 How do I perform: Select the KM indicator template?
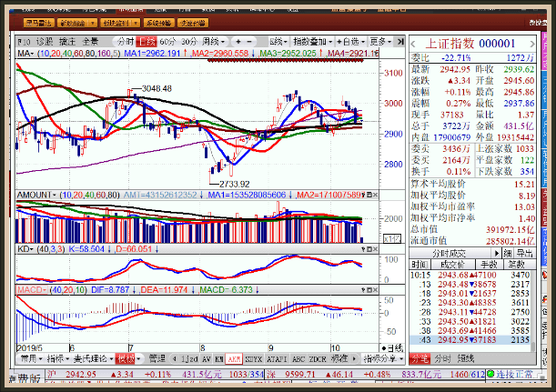pos(219,359)
